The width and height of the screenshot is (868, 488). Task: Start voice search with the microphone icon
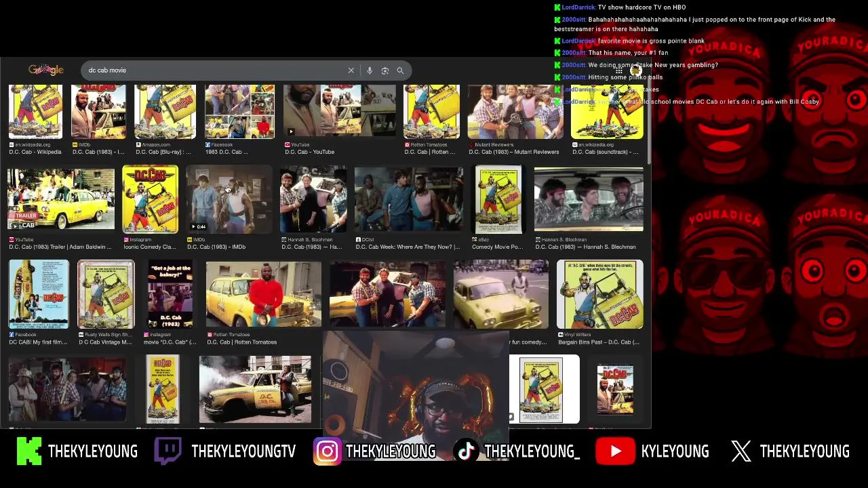pyautogui.click(x=369, y=70)
